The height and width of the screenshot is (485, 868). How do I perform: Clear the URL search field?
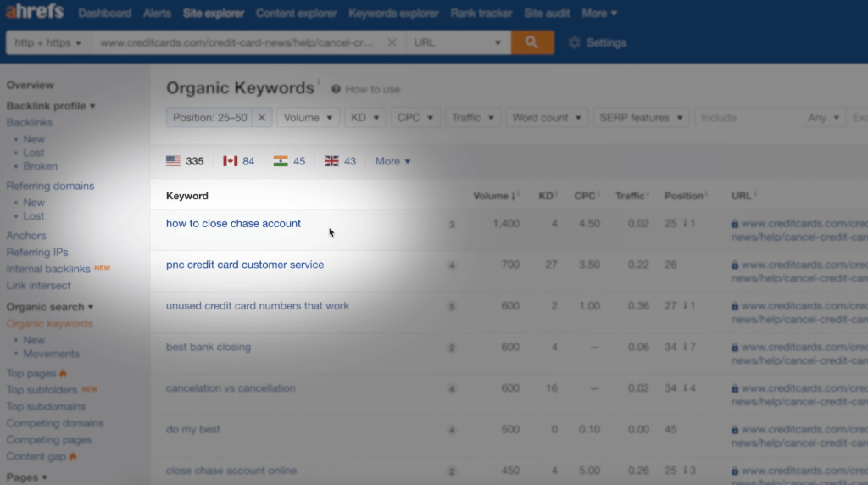[x=392, y=42]
